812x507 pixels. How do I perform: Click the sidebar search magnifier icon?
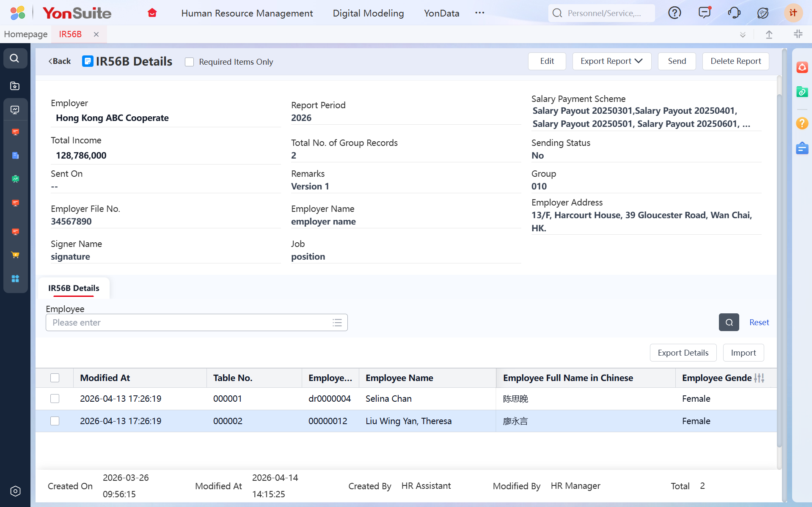15,58
